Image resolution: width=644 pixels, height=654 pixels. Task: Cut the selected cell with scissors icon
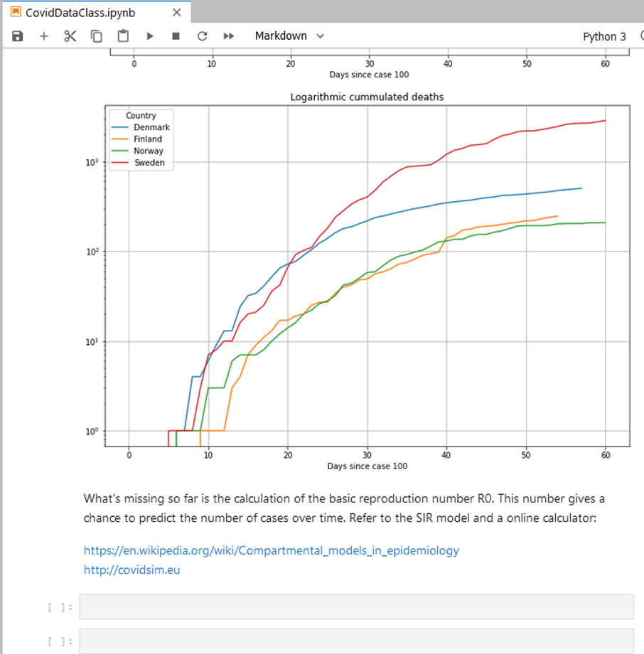click(x=70, y=36)
